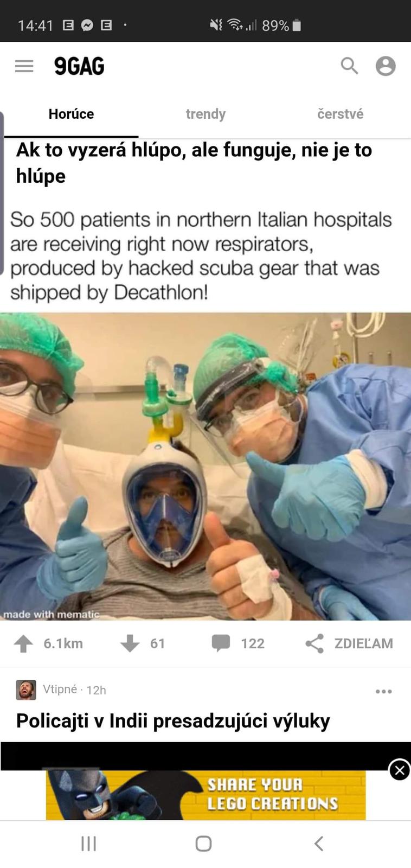Viewport: 411px width, 868px height.
Task: Switch to the čerstvé tab
Action: coord(340,114)
